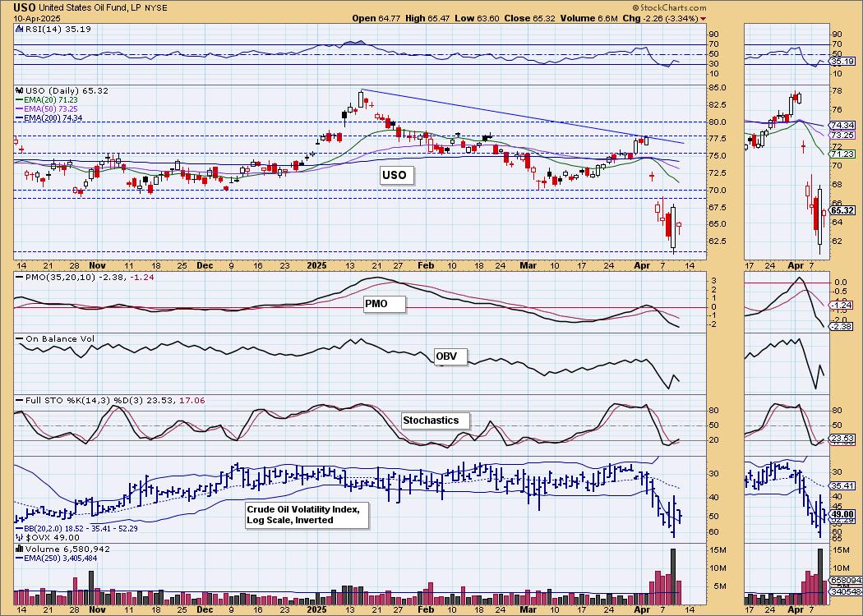Click the 'On Balance Vol' indicator label
The width and height of the screenshot is (863, 616).
click(55, 338)
